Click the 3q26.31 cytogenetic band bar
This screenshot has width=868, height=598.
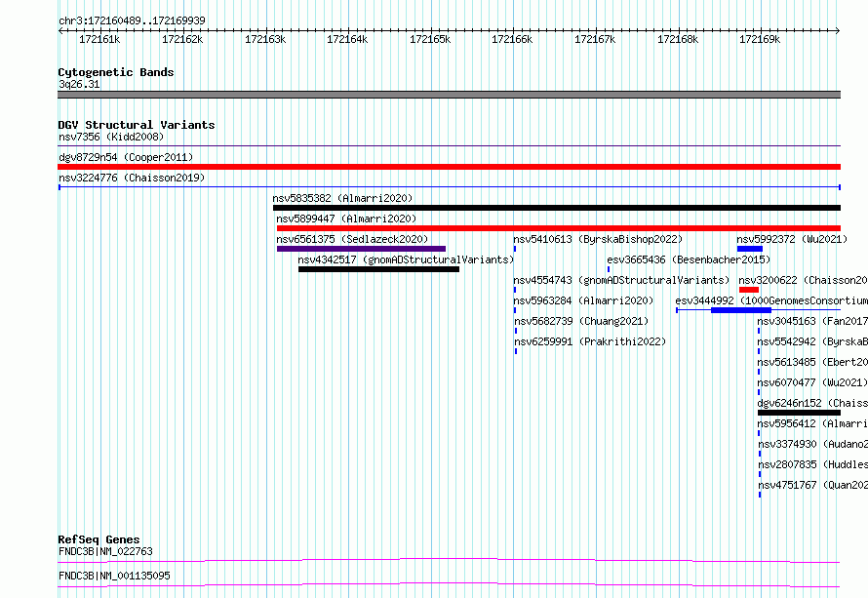coord(449,95)
